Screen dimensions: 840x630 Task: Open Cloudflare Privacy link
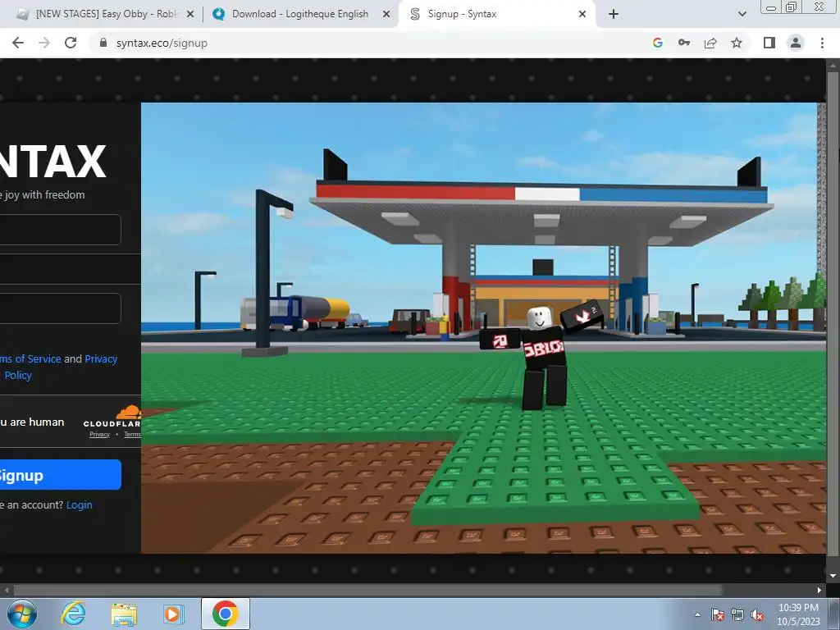point(99,435)
